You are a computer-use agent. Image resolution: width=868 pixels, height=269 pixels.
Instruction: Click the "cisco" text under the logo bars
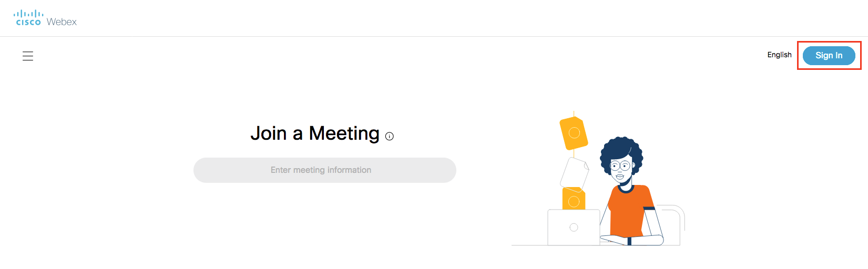(28, 22)
